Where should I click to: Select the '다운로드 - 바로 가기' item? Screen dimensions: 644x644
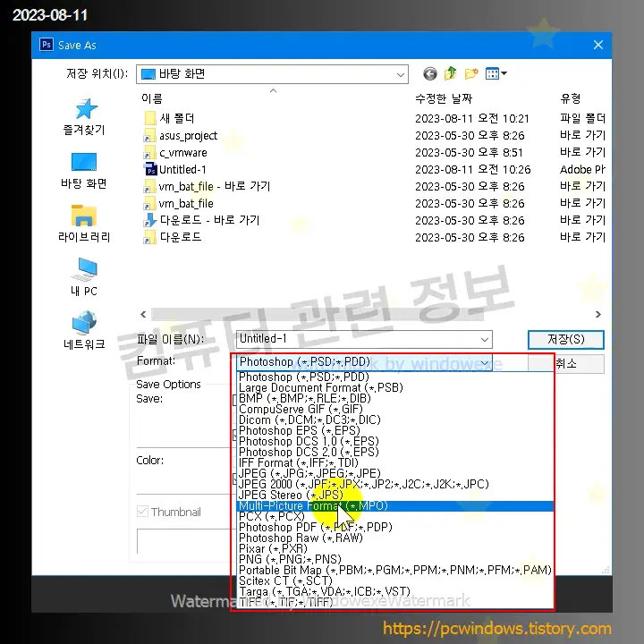coord(201,220)
